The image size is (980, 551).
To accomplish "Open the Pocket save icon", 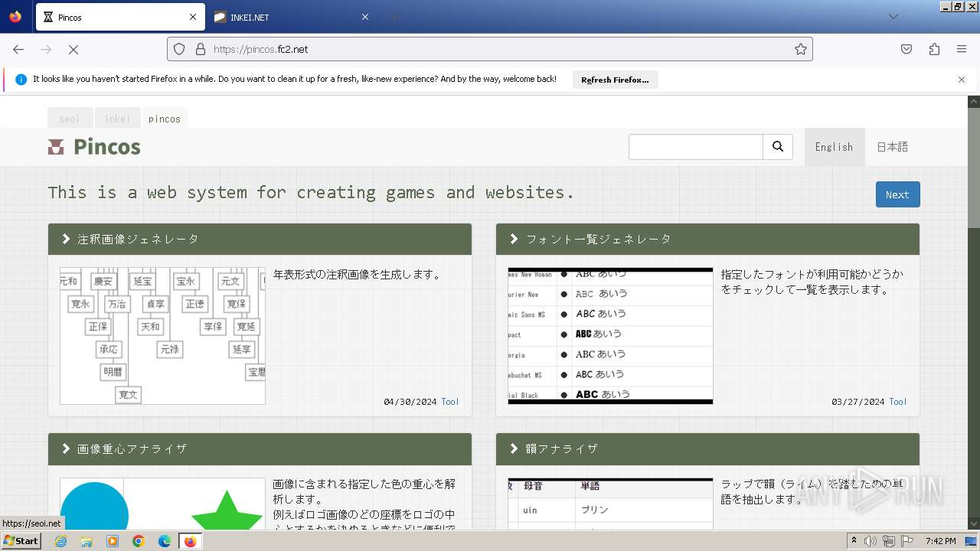I will pyautogui.click(x=906, y=49).
